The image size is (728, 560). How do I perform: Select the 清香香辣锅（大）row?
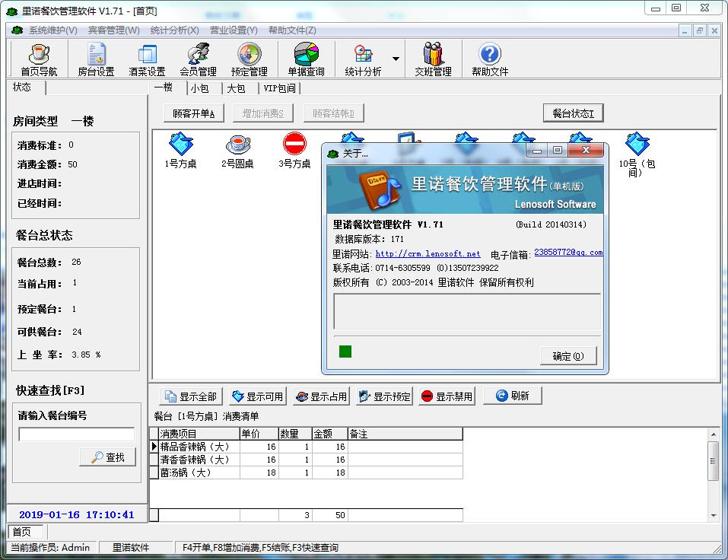coord(307,460)
